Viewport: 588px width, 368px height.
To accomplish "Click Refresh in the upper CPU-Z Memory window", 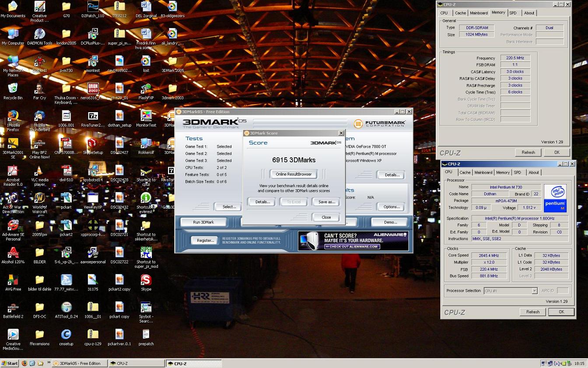I will coord(528,152).
